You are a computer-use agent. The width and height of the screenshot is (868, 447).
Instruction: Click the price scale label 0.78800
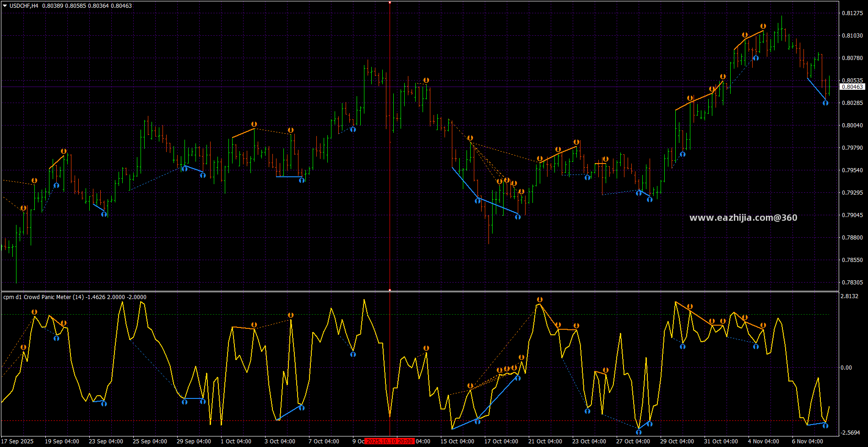(852, 238)
